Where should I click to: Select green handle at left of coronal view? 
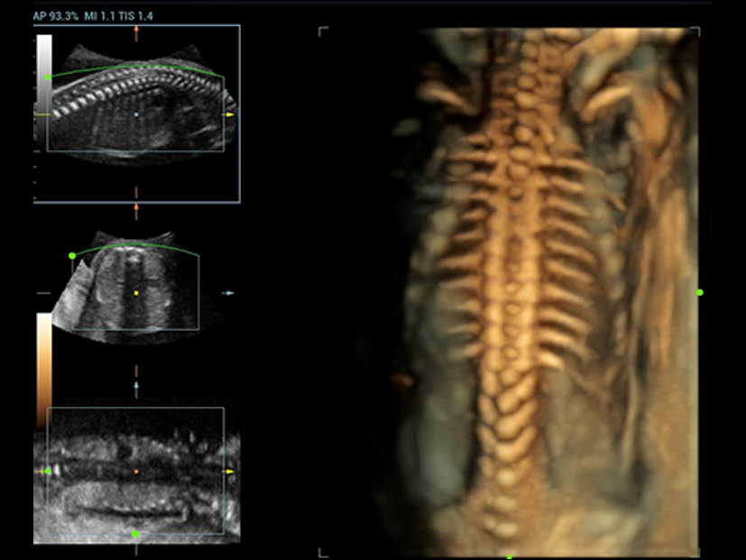pos(47,471)
